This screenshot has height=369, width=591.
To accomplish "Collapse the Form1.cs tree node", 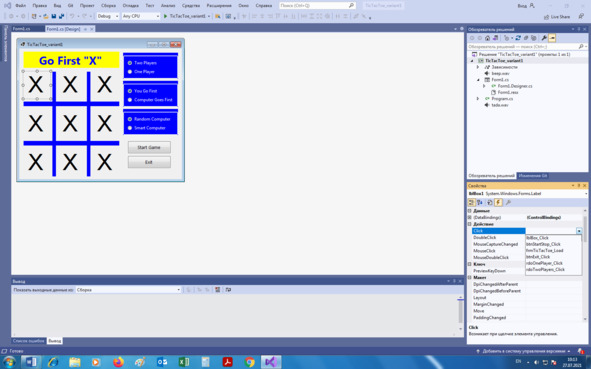I will coord(478,80).
